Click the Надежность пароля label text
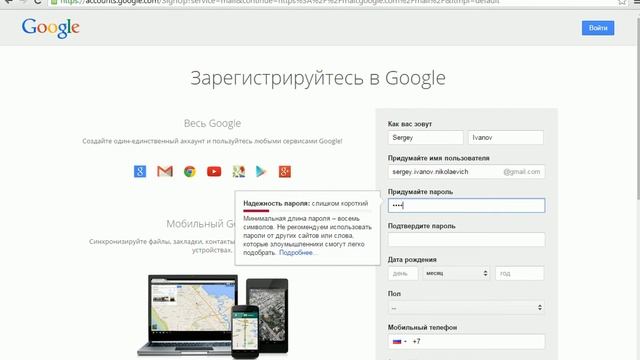The height and width of the screenshot is (360, 640). pos(276,203)
